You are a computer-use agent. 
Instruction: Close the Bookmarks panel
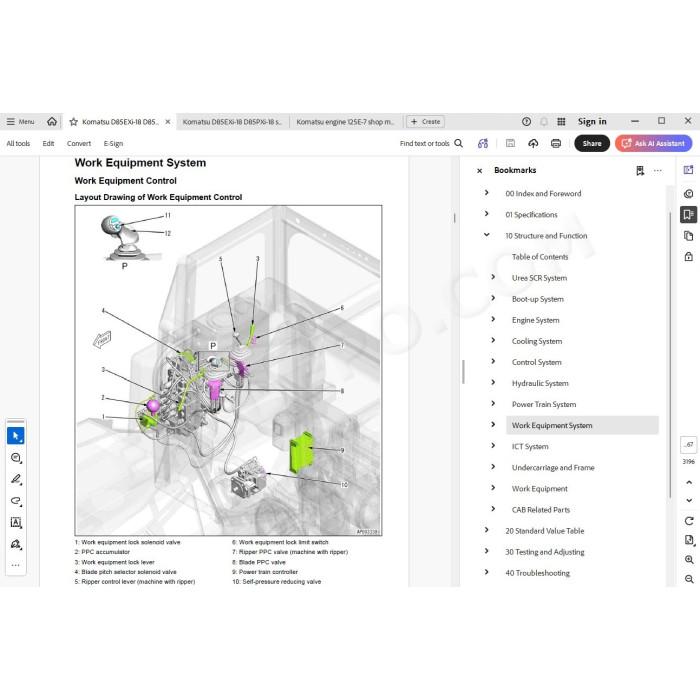(479, 171)
